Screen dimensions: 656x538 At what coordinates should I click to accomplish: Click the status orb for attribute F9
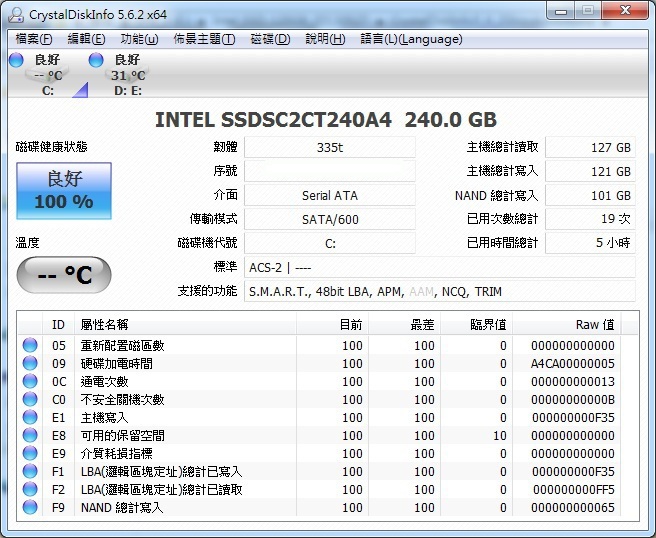point(30,507)
